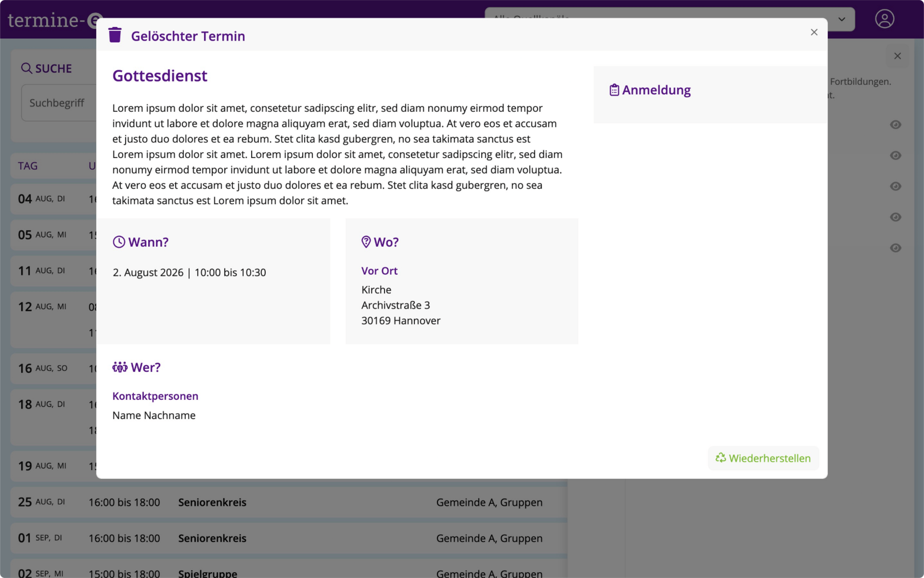This screenshot has width=924, height=578.
Task: Close the side panel behind the dialog
Action: point(897,56)
